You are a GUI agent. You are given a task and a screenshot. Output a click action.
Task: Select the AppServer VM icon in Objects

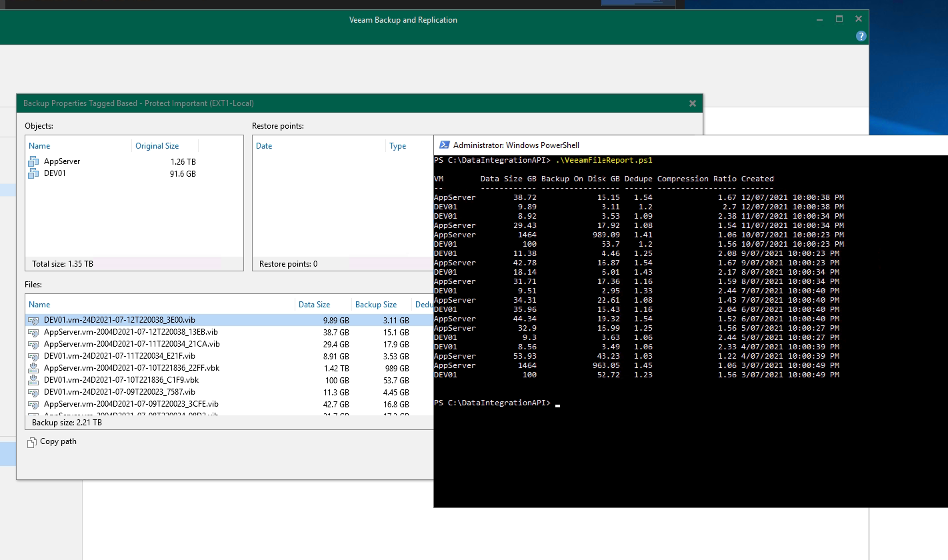[x=33, y=161]
